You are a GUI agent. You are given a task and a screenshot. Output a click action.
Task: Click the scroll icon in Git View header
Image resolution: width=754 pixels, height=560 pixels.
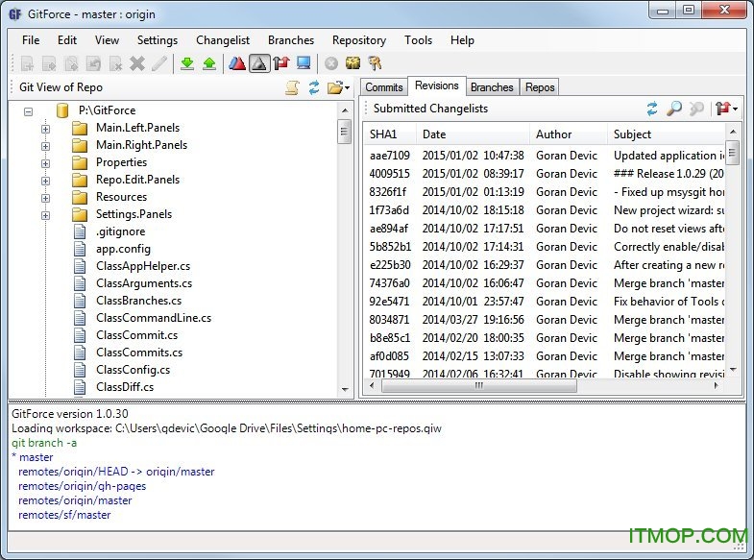(292, 87)
